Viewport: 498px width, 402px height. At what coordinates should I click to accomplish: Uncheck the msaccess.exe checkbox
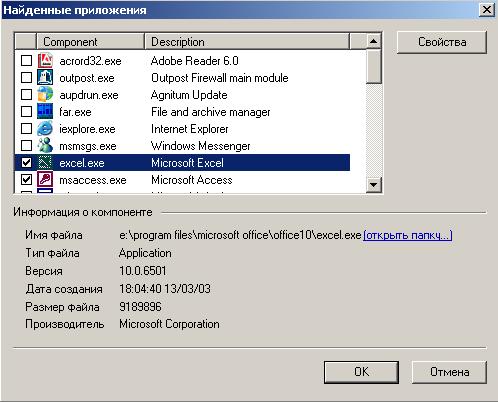click(26, 180)
